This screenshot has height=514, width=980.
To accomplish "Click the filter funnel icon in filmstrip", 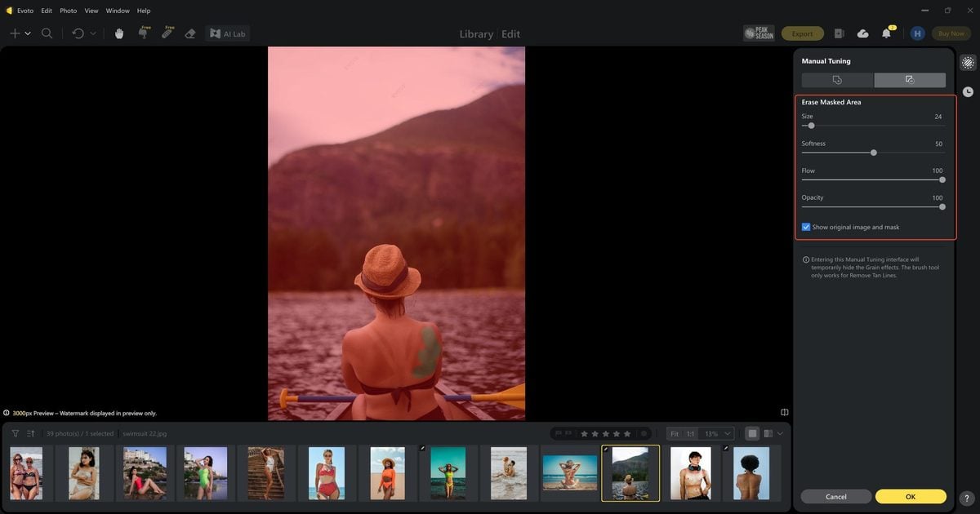I will pyautogui.click(x=16, y=433).
